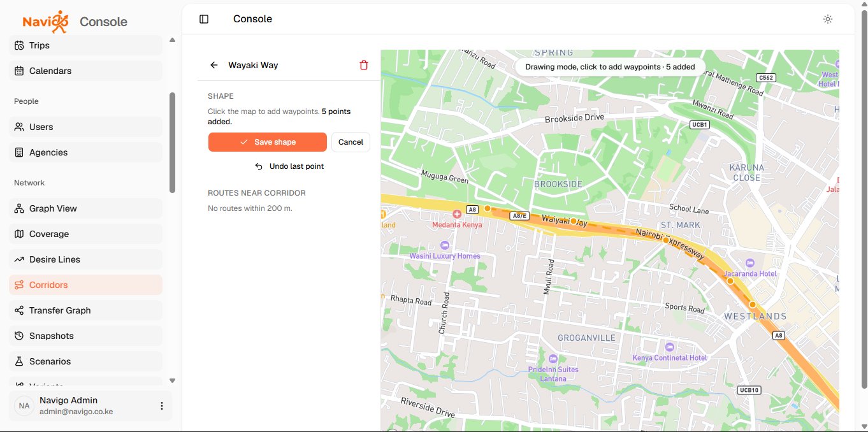The height and width of the screenshot is (432, 868).
Task: Click the waypoint above Westlands label
Action: click(x=752, y=305)
